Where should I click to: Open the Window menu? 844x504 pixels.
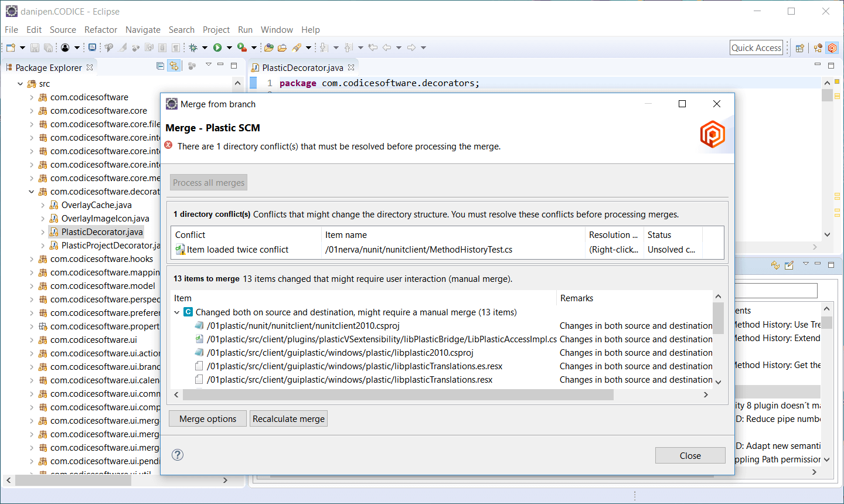click(277, 29)
